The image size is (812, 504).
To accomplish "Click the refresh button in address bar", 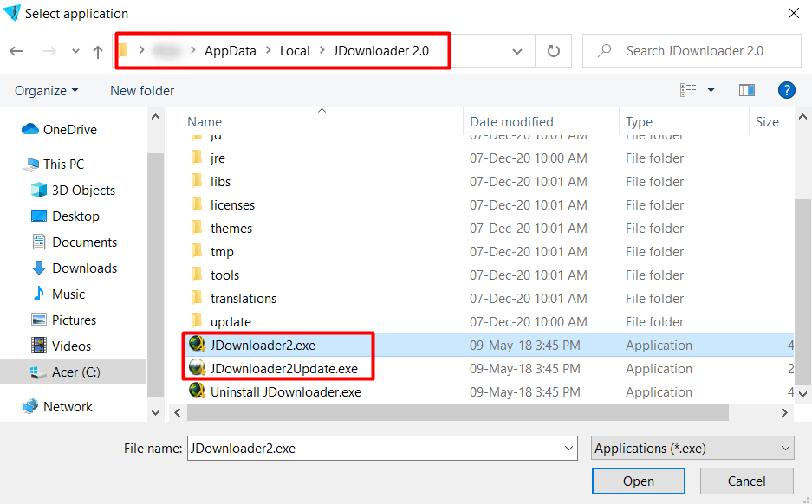I will click(554, 51).
